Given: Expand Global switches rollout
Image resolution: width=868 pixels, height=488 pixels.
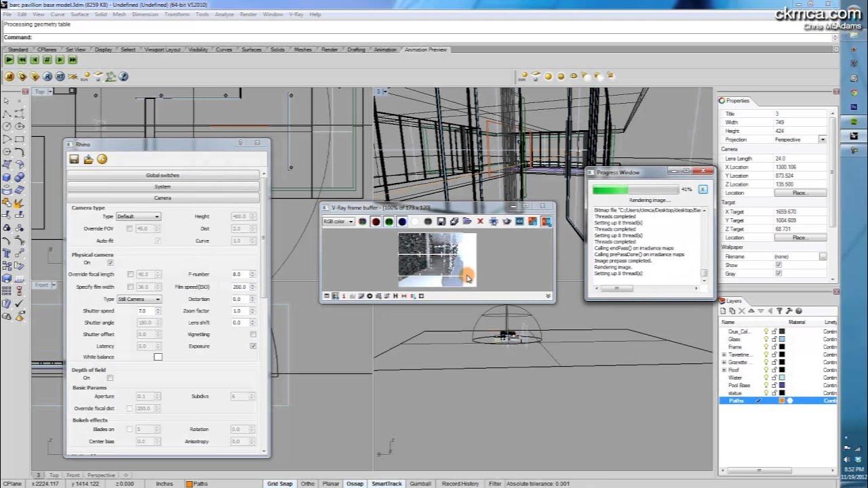Looking at the screenshot, I should (x=163, y=175).
